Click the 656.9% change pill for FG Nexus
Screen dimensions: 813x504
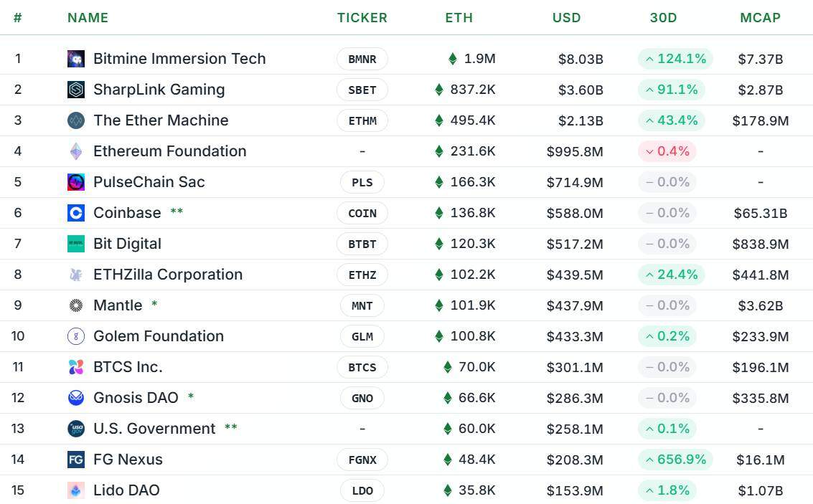tap(675, 460)
